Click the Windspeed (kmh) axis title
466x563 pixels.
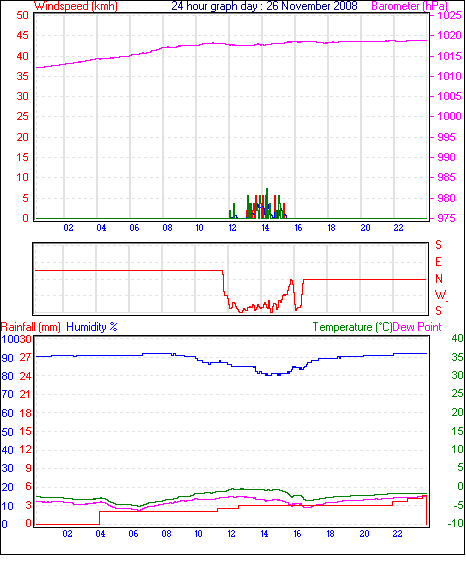pos(76,6)
